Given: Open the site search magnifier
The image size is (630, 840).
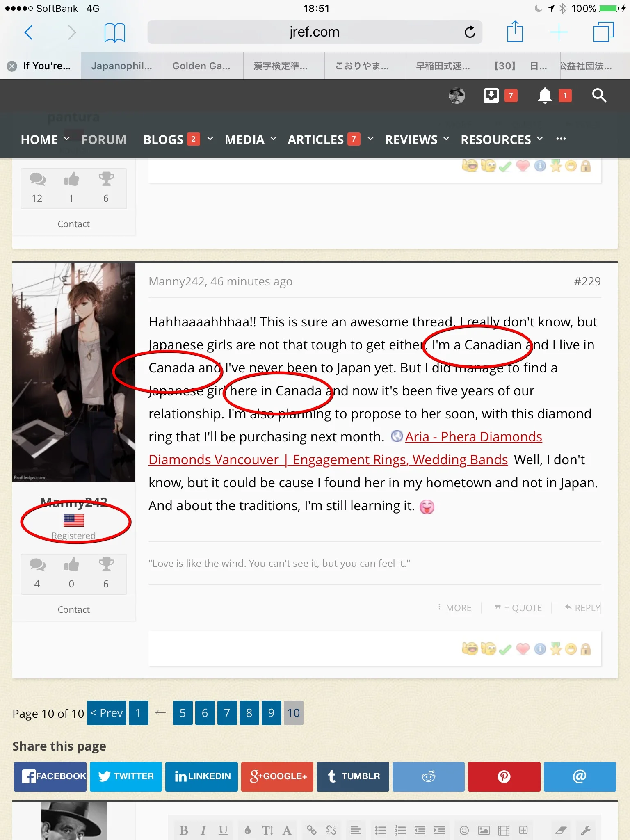Looking at the screenshot, I should point(599,96).
